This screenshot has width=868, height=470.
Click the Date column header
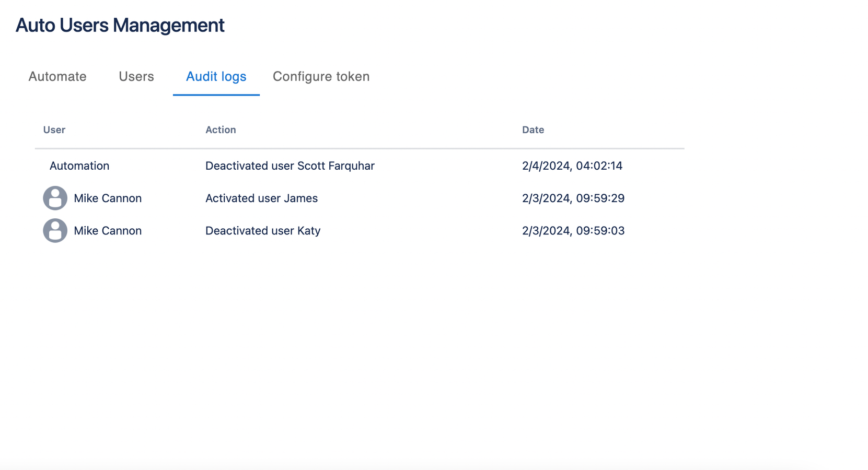pyautogui.click(x=533, y=130)
